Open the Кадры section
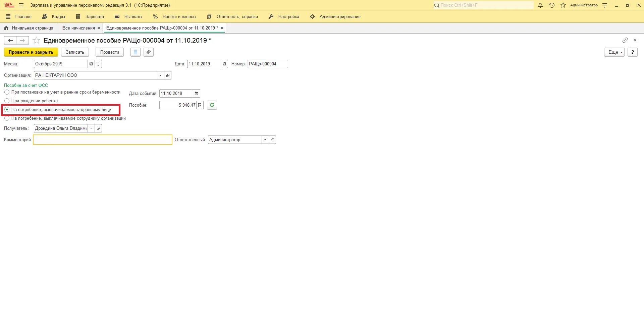Viewport: 644px width, 330px height. pos(54,16)
